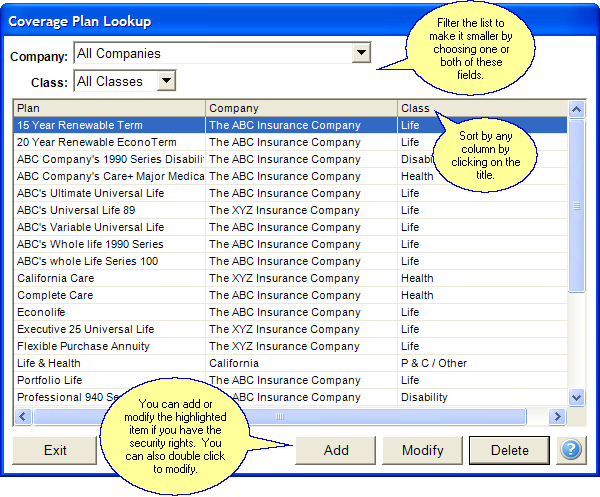This screenshot has height=497, width=600.
Task: Click horizontal scrollbar right arrow
Action: pos(557,416)
